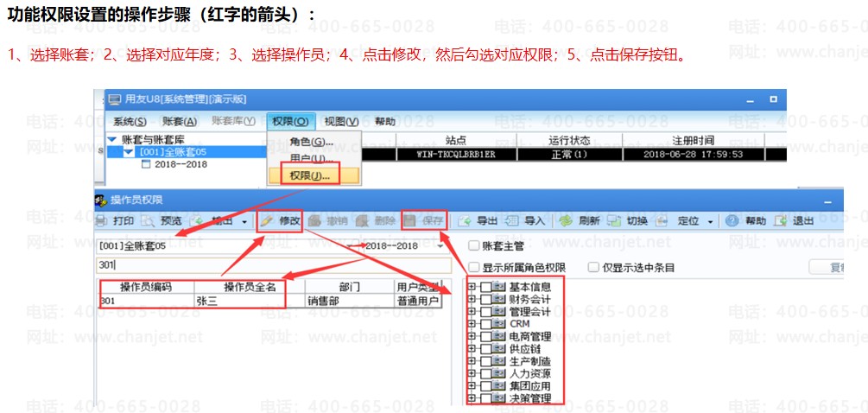Click the 导出 (Export) toolbar icon
Image resolution: width=868 pixels, height=413 pixels.
(466, 221)
